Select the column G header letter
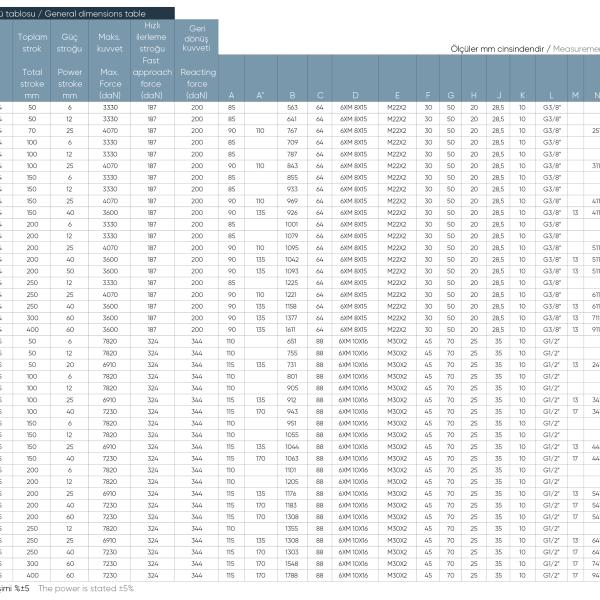This screenshot has width=600, height=600. pos(450,95)
